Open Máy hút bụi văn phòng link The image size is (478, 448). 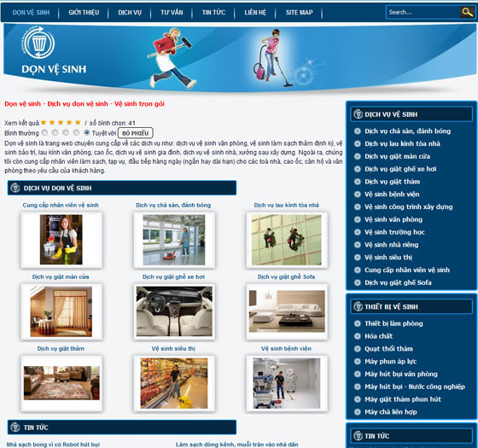401,374
